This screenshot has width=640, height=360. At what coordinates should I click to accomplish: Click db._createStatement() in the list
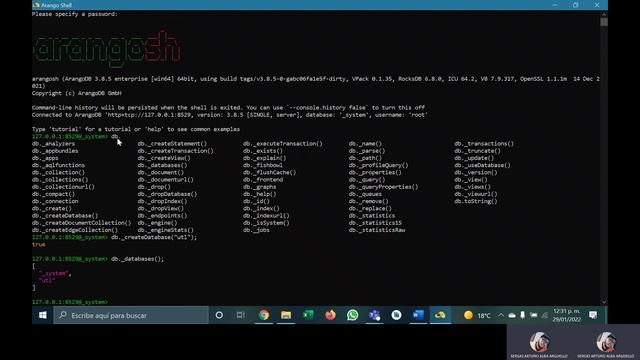coord(172,144)
